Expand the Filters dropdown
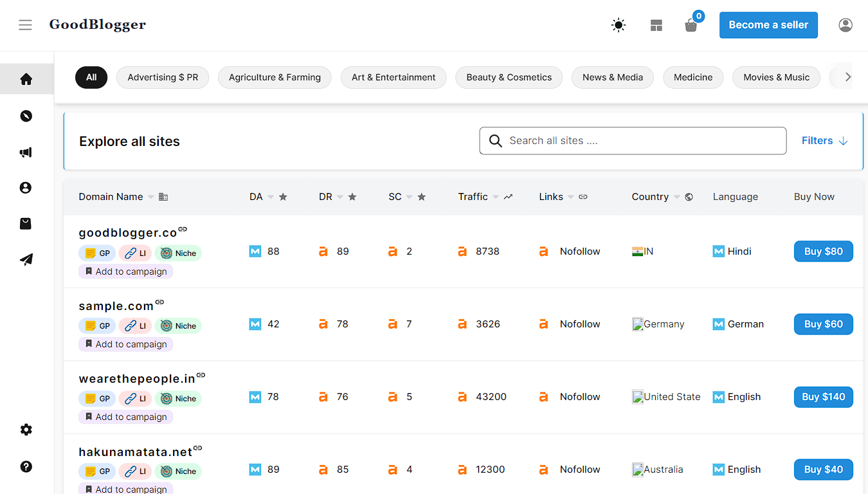Screen dimensions: 868x494 pos(824,141)
